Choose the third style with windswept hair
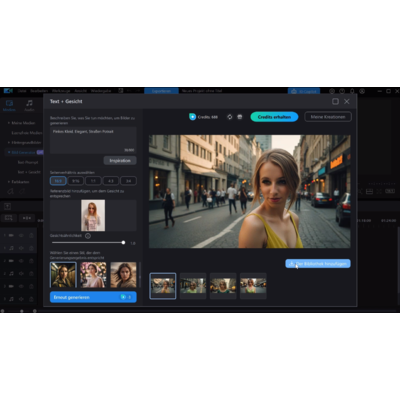 tap(123, 275)
